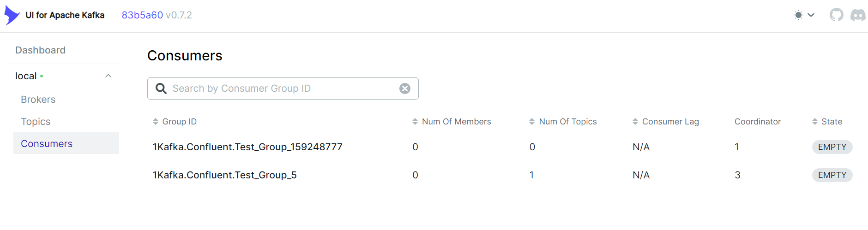Sort by Group ID column arrows
868x230 pixels.
pos(156,122)
